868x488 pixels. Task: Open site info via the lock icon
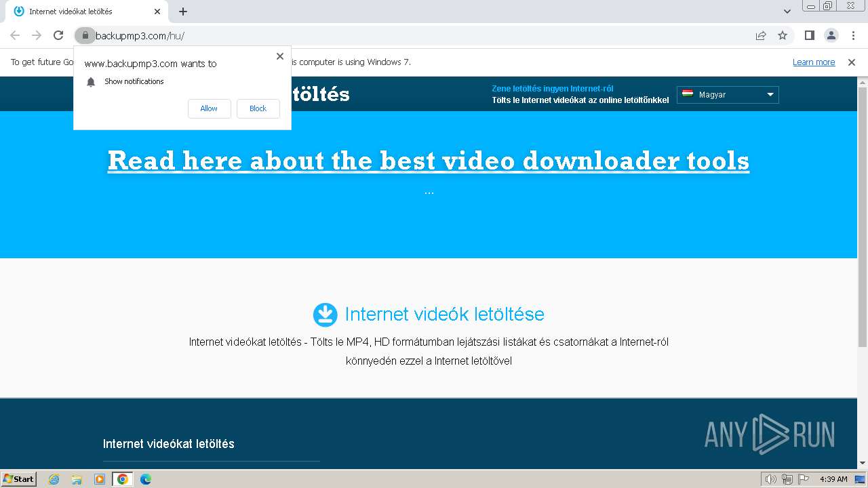coord(85,35)
